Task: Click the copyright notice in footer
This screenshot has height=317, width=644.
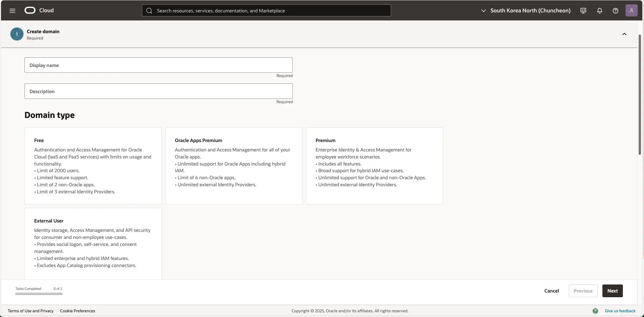Action: click(x=350, y=311)
